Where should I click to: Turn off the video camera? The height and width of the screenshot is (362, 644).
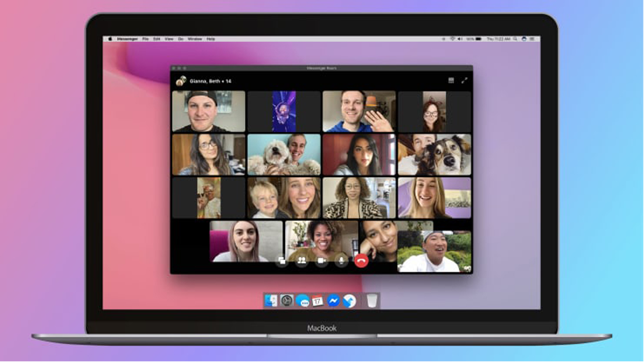click(321, 261)
